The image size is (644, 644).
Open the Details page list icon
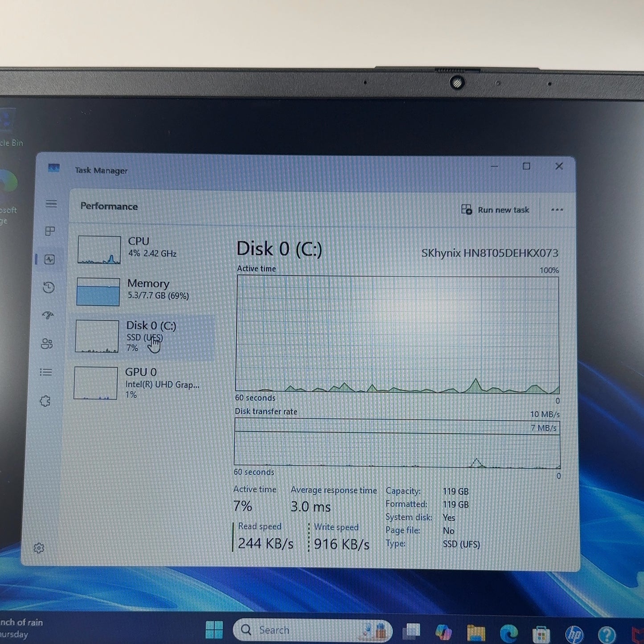(46, 372)
